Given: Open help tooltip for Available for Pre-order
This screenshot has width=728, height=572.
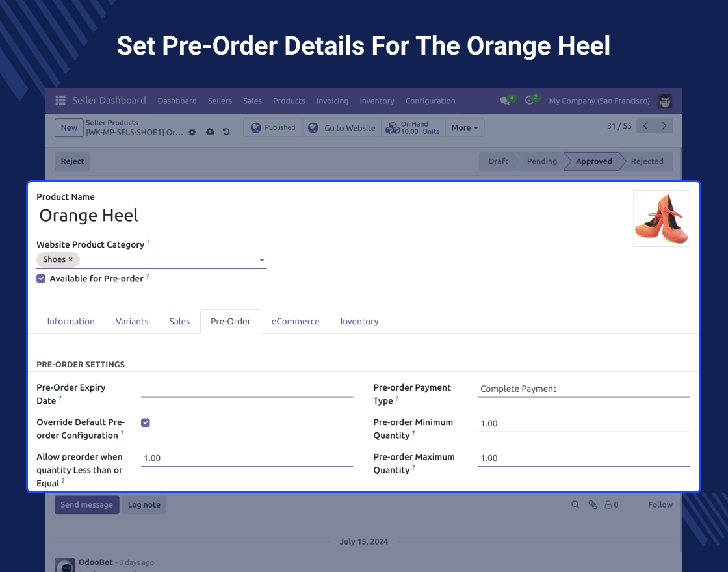Looking at the screenshot, I should pyautogui.click(x=147, y=276).
